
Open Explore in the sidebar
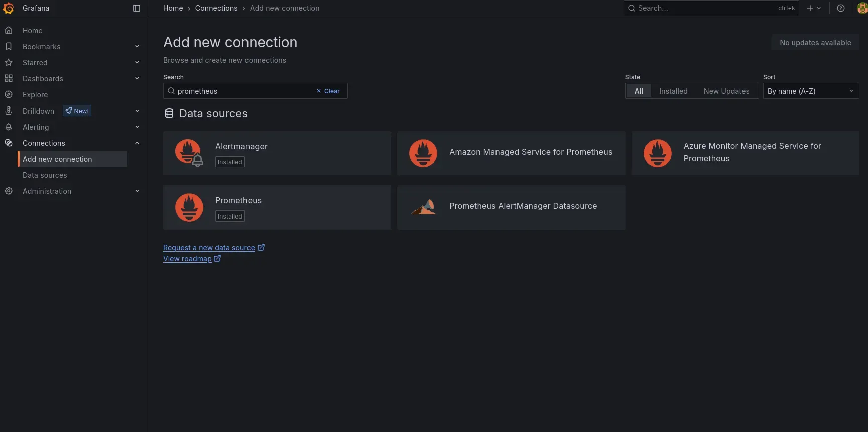click(35, 95)
